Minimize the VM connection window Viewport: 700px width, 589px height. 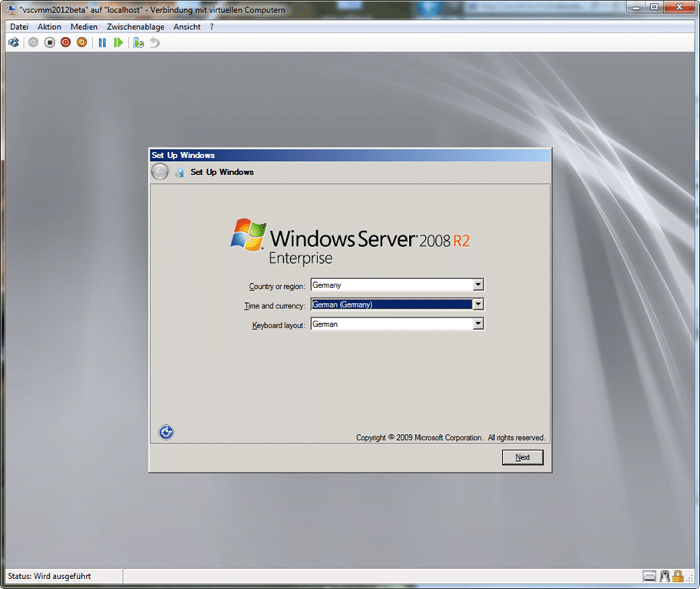tap(636, 7)
